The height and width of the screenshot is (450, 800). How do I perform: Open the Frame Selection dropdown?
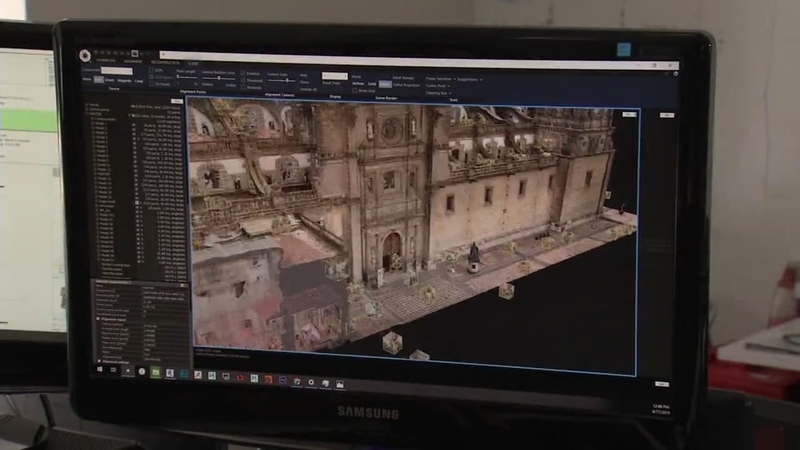[x=440, y=79]
